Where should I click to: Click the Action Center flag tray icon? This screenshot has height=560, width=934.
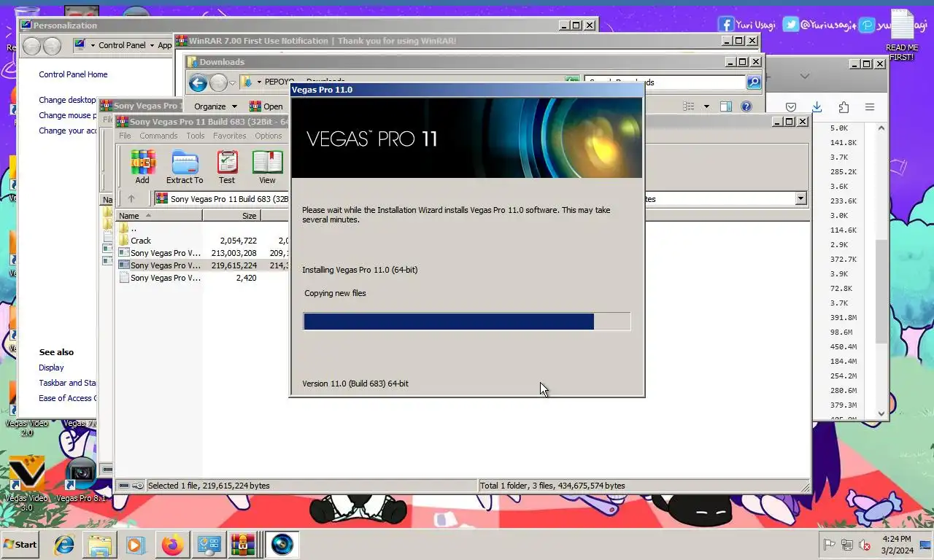point(830,545)
